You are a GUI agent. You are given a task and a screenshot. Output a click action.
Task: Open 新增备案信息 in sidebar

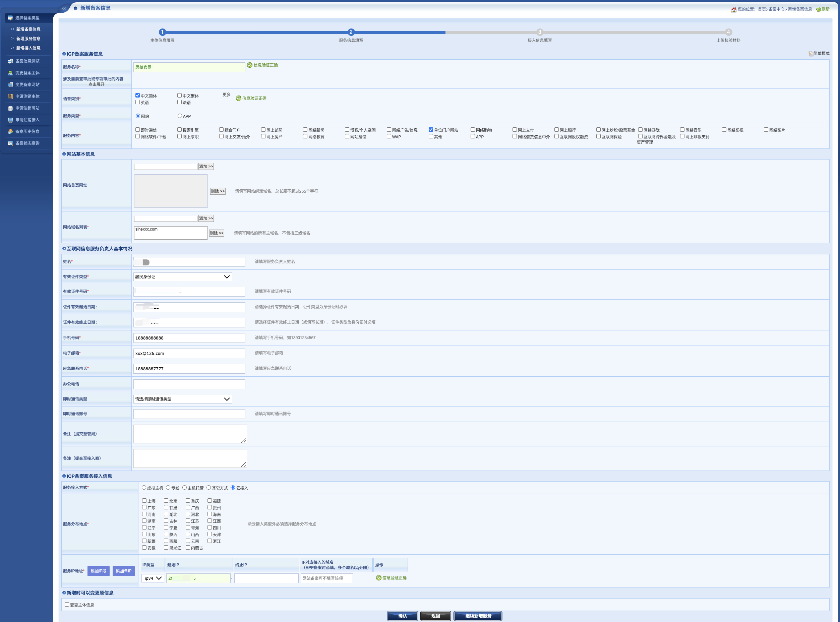tap(28, 29)
